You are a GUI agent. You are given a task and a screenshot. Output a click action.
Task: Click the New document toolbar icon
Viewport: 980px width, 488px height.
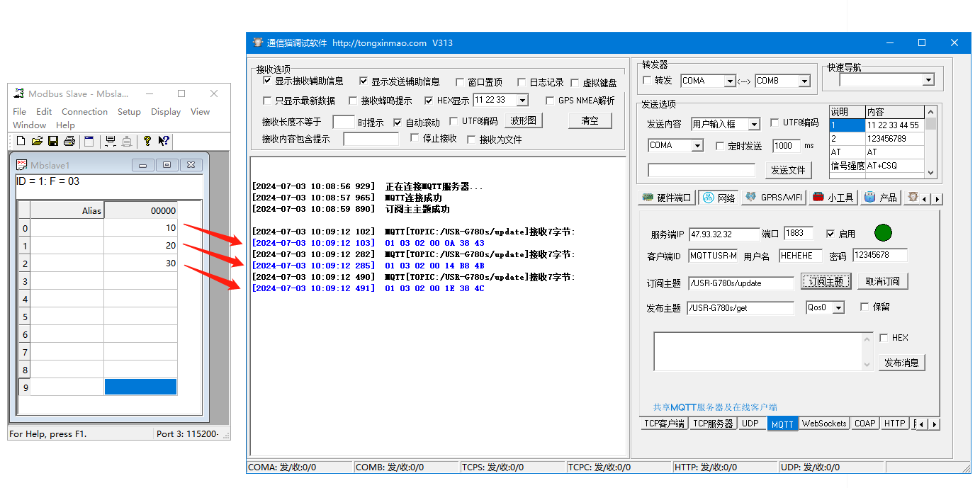tap(21, 142)
